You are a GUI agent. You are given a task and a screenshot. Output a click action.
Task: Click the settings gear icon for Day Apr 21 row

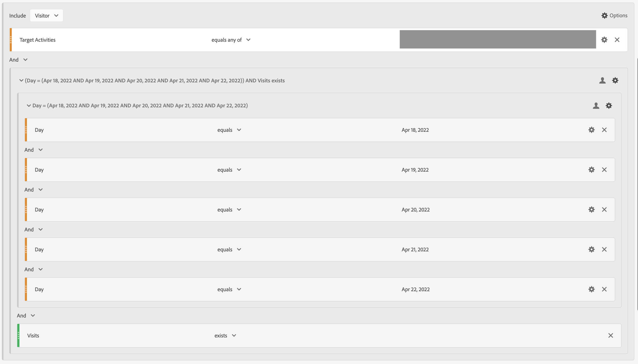[x=591, y=249]
